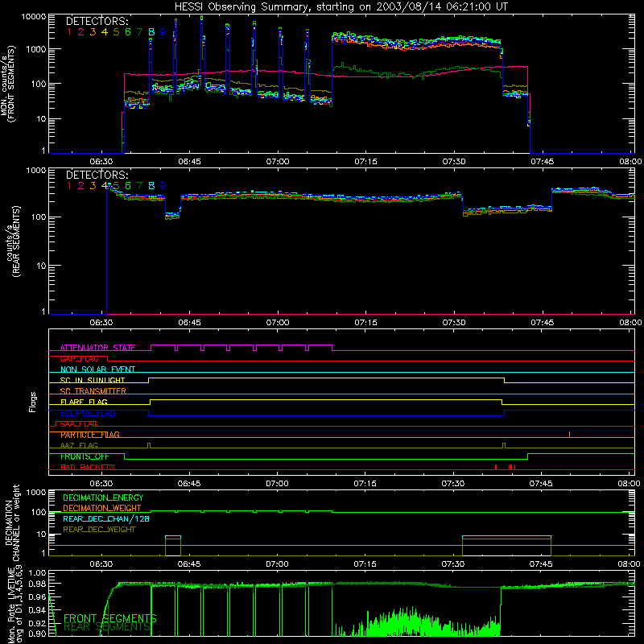Select the FRONTS_OFF flag label
Viewport: 644px width, 644px height.
(x=85, y=456)
